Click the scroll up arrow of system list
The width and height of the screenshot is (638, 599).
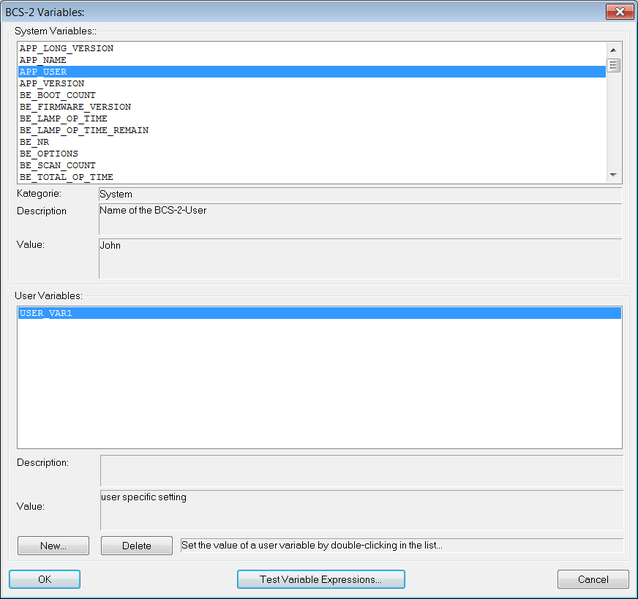613,50
